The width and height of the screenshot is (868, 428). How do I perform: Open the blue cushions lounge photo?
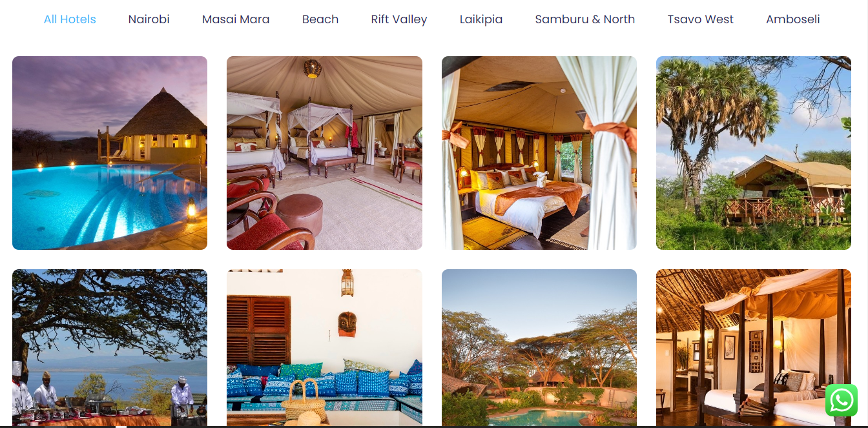pos(324,348)
